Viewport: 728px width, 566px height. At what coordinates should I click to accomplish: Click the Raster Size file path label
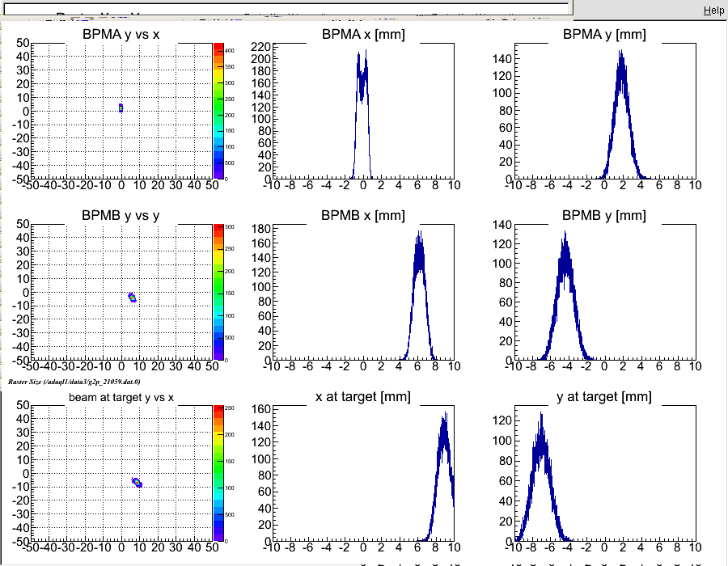pyautogui.click(x=74, y=382)
